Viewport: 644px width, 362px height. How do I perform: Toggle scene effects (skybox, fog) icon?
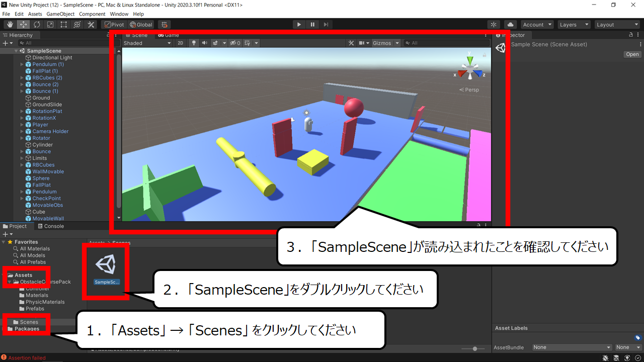[x=215, y=43]
